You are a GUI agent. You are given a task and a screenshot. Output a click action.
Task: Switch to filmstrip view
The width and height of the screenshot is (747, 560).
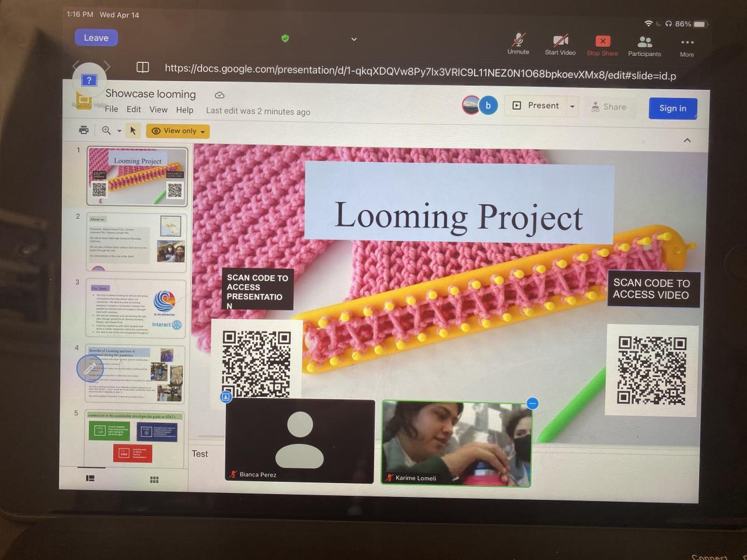(x=90, y=478)
